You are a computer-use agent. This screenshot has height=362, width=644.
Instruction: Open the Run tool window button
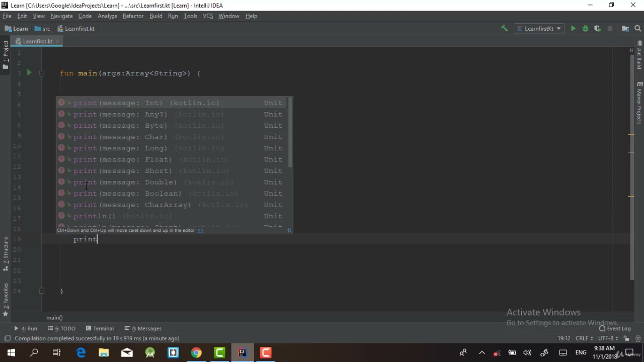(26, 328)
